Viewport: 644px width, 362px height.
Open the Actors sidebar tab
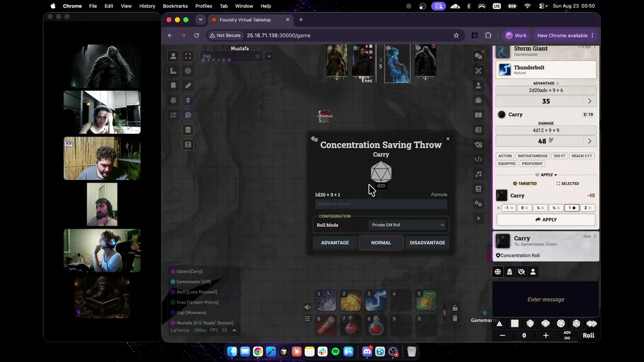[x=478, y=85]
